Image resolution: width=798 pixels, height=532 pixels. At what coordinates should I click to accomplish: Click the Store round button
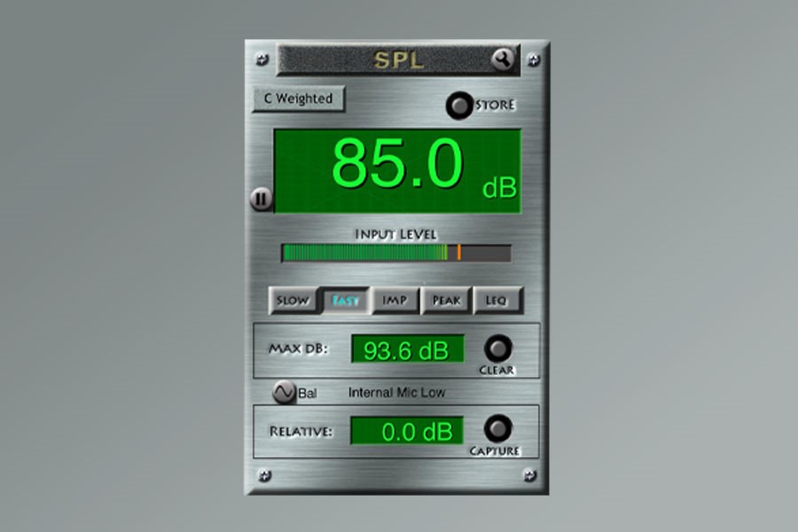tap(459, 106)
